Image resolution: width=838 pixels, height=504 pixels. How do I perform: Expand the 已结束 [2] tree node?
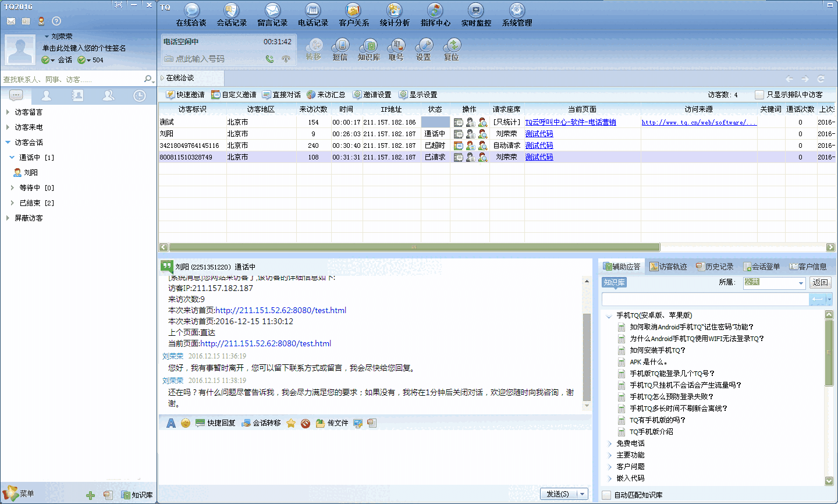[12, 203]
